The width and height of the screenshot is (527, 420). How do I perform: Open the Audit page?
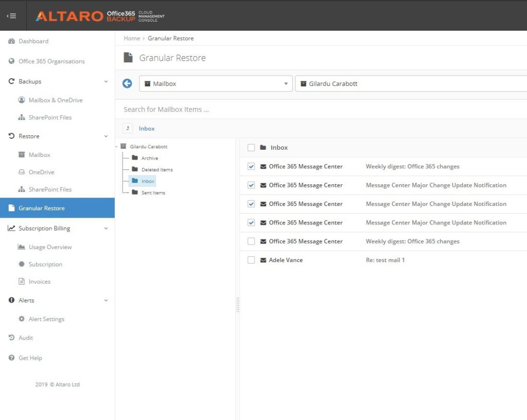point(26,338)
